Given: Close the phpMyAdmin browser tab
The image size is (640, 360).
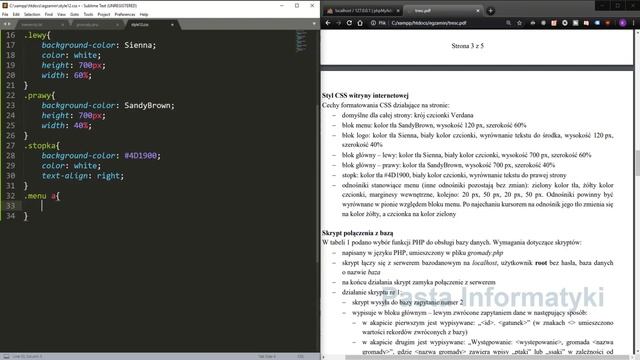Looking at the screenshot, I should tap(398, 11).
